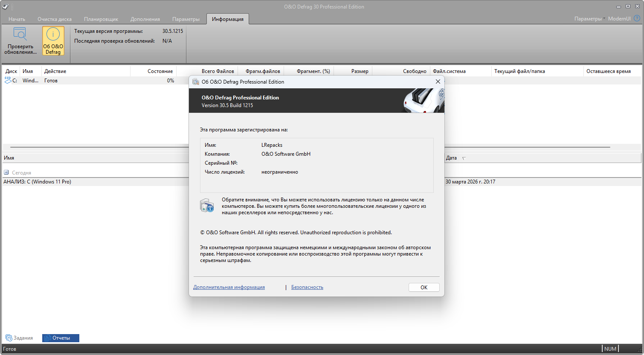Toggle sort arrow on Дата column
Viewport: 644px width, 355px height.
464,158
